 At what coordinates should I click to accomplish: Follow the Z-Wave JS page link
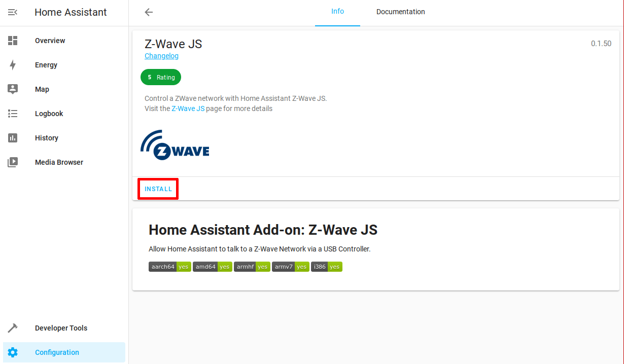pyautogui.click(x=188, y=108)
